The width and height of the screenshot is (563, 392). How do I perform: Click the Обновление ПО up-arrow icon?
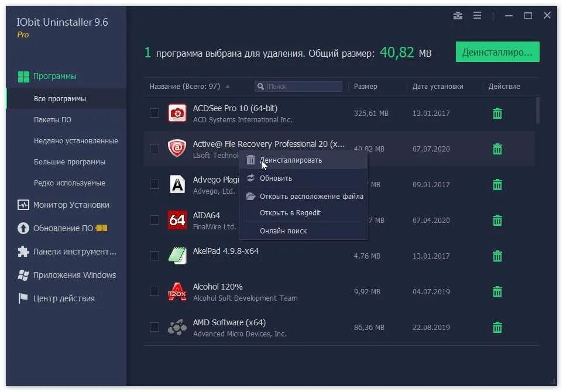(23, 228)
